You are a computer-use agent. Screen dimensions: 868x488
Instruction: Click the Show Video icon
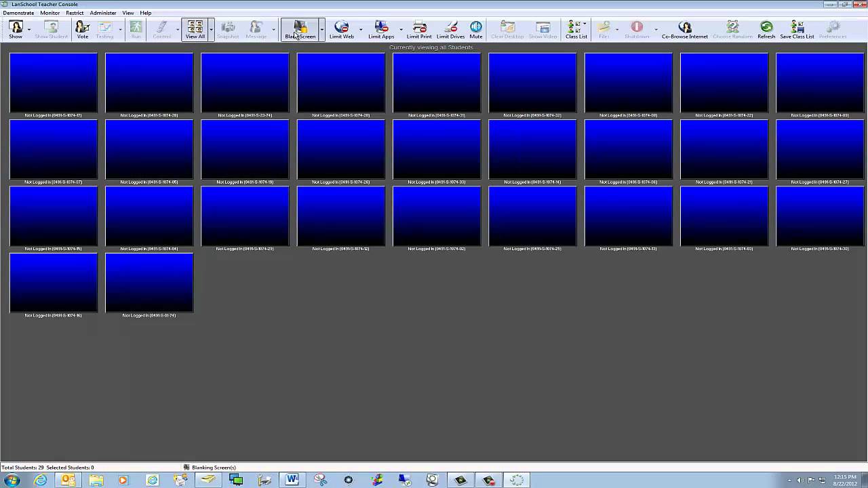(x=542, y=29)
